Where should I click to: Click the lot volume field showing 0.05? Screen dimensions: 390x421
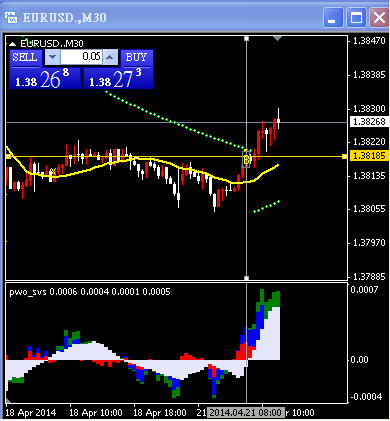pyautogui.click(x=81, y=57)
